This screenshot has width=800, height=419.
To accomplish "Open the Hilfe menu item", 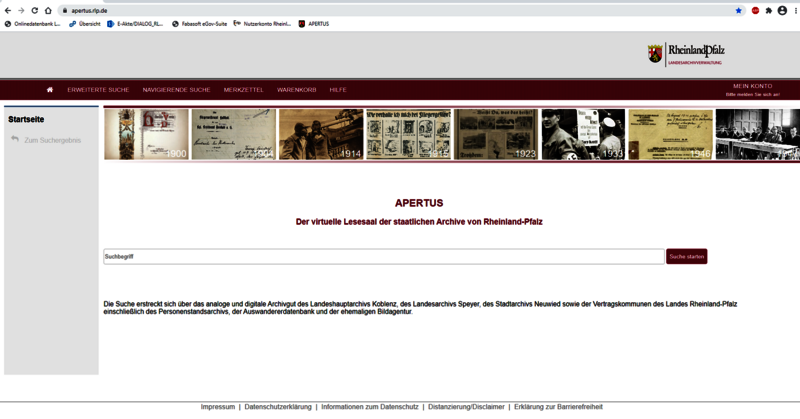I will pos(338,90).
